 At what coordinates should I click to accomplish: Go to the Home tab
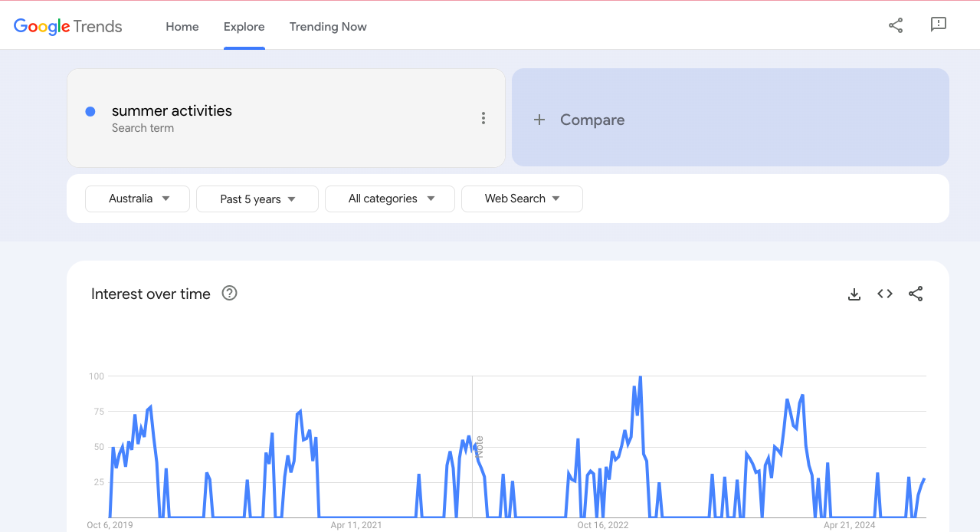pyautogui.click(x=182, y=27)
